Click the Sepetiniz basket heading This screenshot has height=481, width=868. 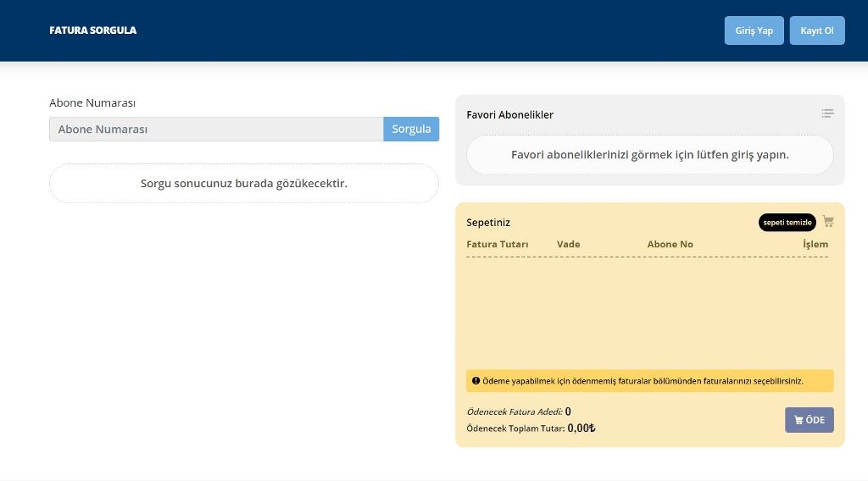(x=488, y=223)
